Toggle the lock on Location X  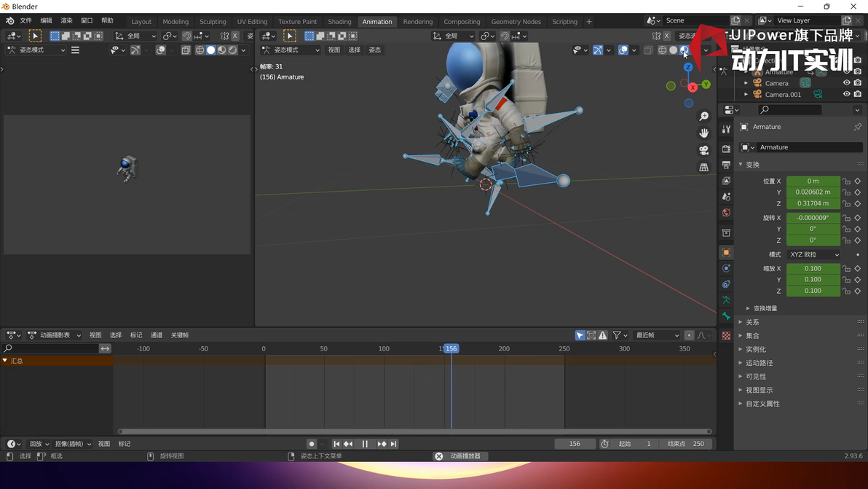pos(846,181)
